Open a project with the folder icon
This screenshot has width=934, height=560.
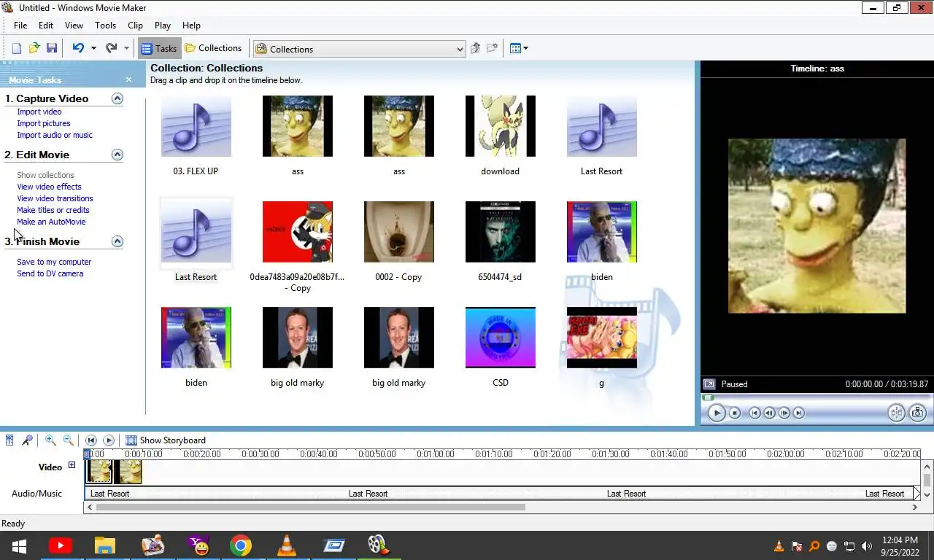(34, 48)
